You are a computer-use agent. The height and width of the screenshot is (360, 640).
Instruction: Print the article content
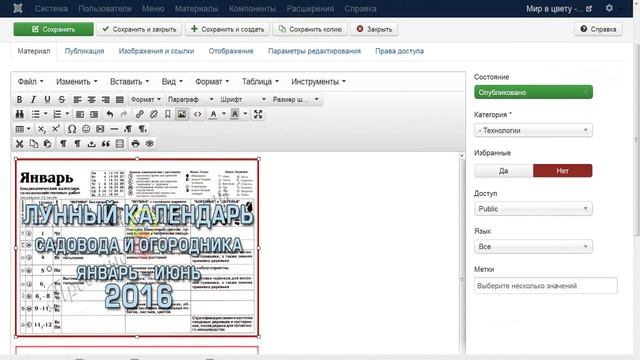136,144
